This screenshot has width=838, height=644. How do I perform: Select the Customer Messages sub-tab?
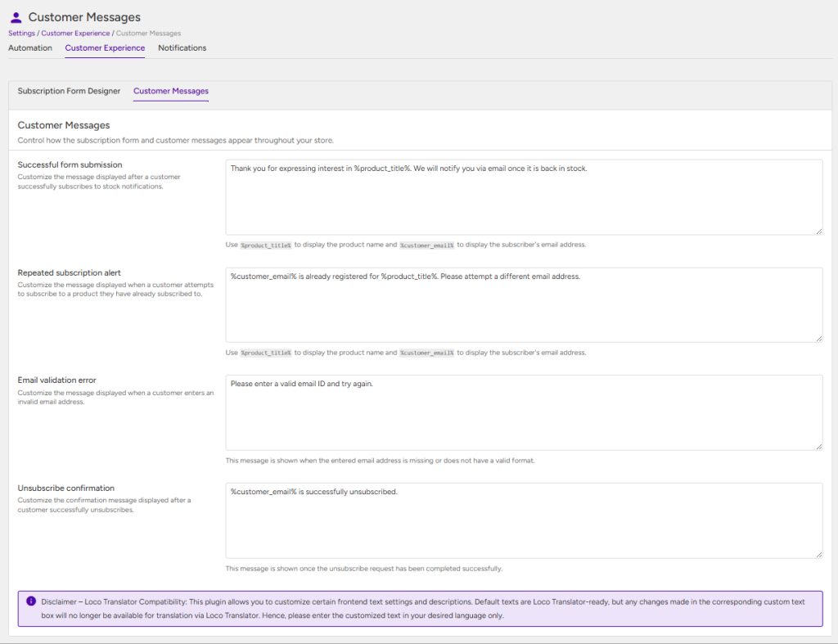171,91
